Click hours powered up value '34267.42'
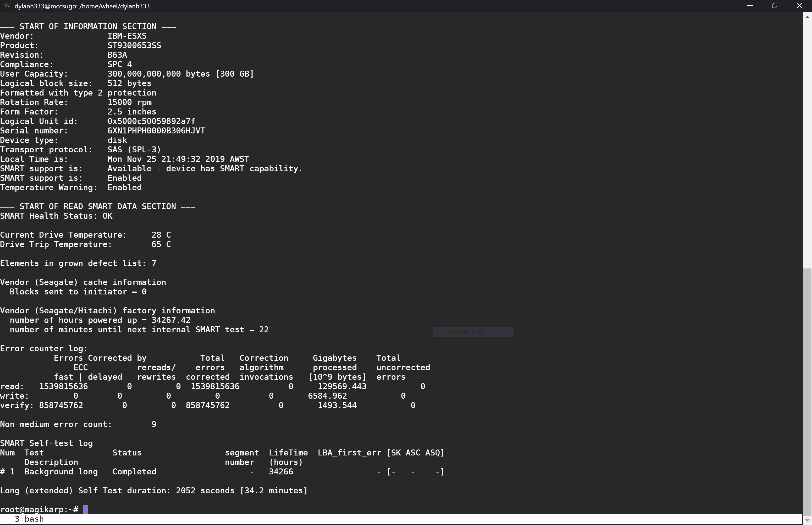 [171, 320]
